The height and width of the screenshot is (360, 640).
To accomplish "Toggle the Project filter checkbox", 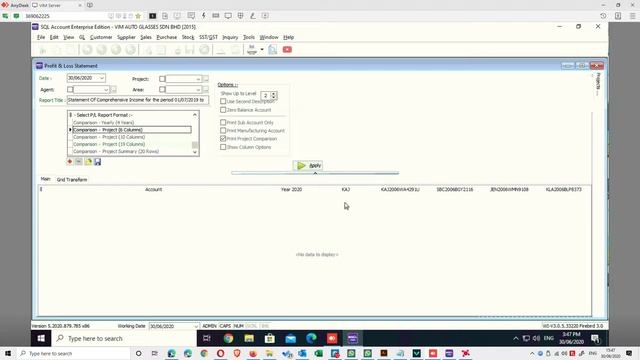I will 162,79.
